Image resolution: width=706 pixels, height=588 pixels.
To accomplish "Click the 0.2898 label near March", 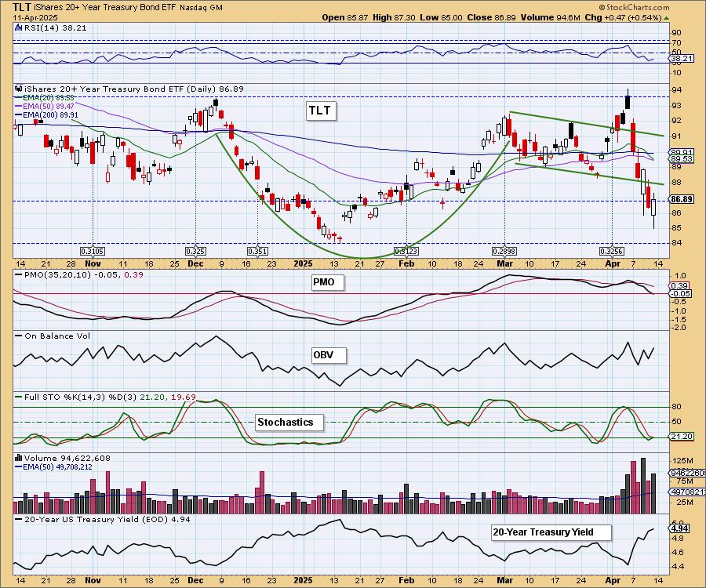I will tap(504, 251).
